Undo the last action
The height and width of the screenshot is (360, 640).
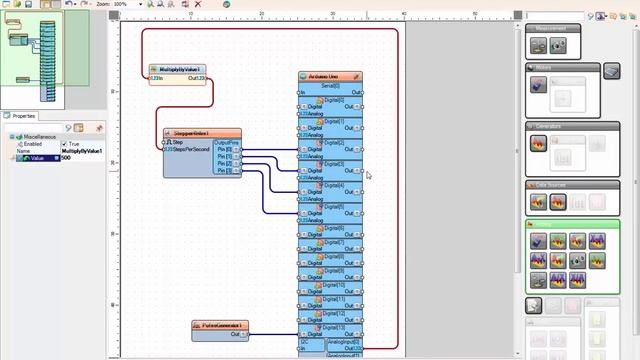pos(68,4)
